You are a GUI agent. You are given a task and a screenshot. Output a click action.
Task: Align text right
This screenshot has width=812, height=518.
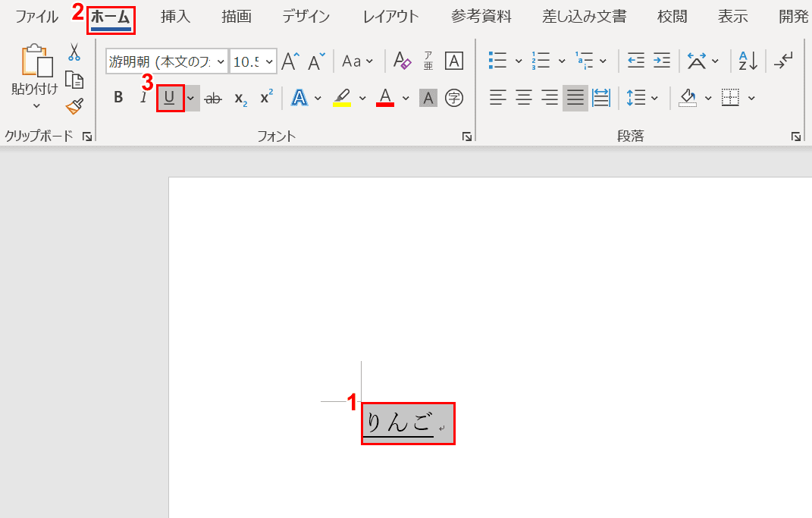coord(550,97)
